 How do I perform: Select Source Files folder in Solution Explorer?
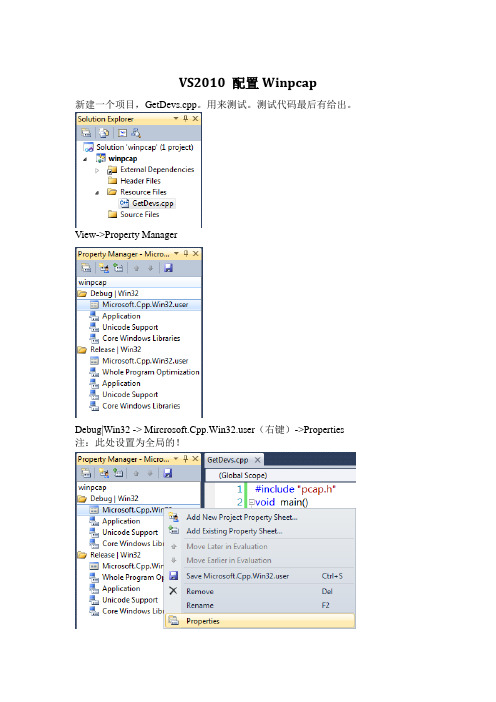coord(133,214)
